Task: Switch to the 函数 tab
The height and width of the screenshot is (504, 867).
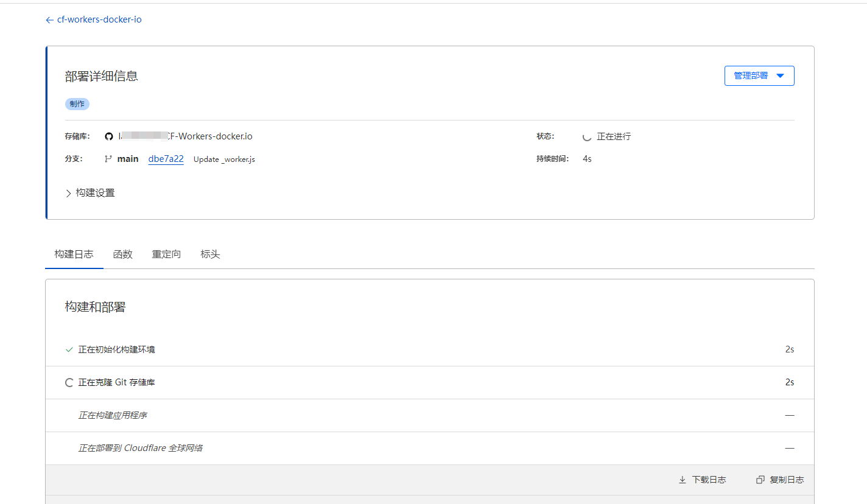Action: pos(122,254)
